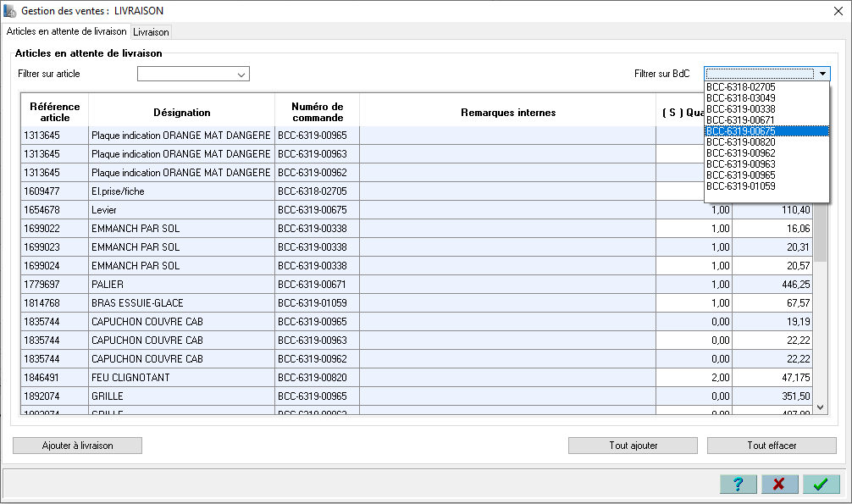852x504 pixels.
Task: Pick BCC-6319-00820 from dropdown list
Action: coord(766,142)
